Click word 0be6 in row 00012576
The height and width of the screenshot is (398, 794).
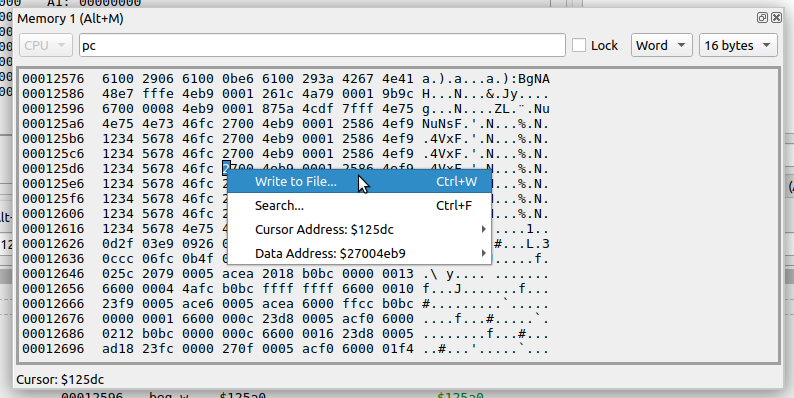point(237,79)
